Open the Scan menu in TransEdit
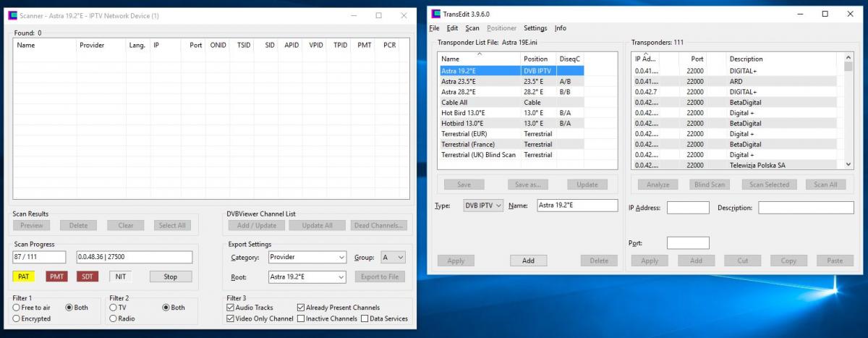The image size is (868, 338). 472,28
